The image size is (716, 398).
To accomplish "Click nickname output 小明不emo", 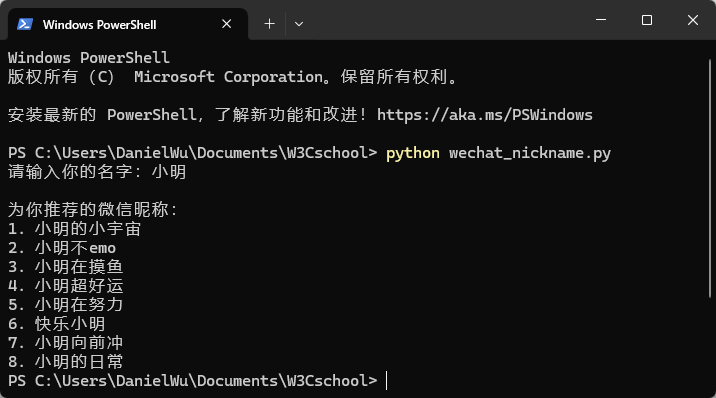I will click(x=75, y=248).
